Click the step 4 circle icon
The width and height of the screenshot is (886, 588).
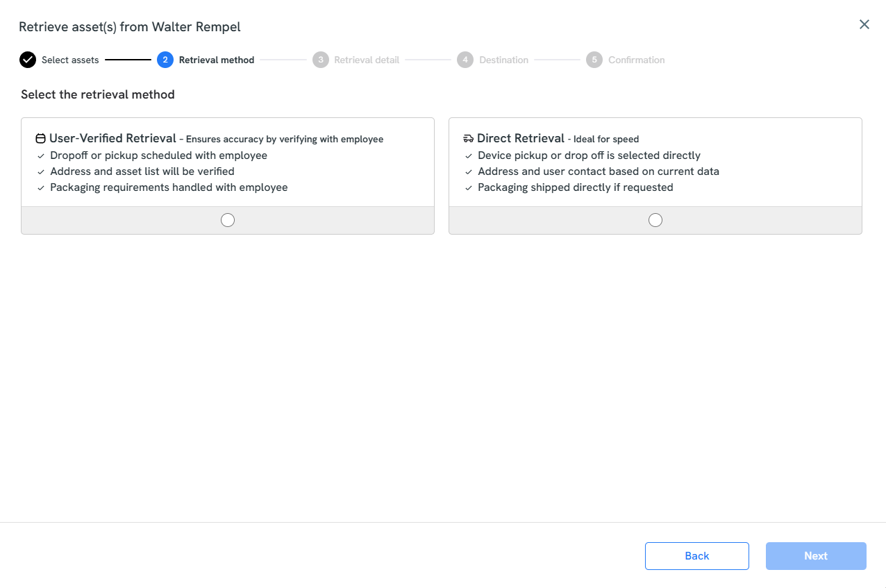point(465,60)
